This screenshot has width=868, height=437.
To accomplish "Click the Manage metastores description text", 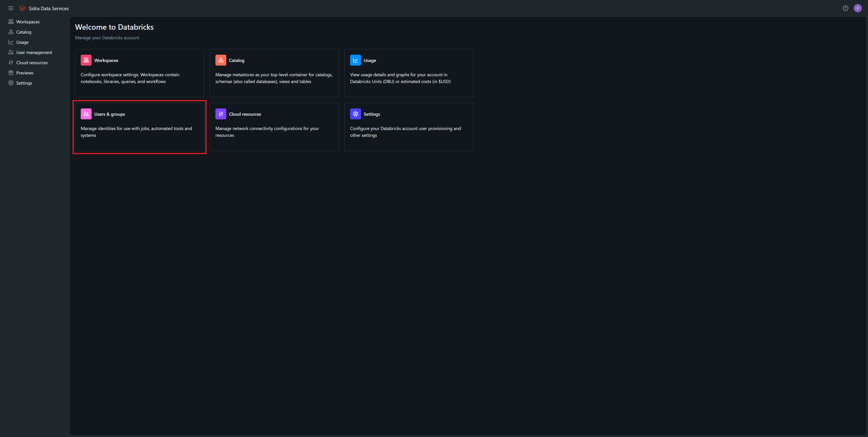I will [274, 78].
